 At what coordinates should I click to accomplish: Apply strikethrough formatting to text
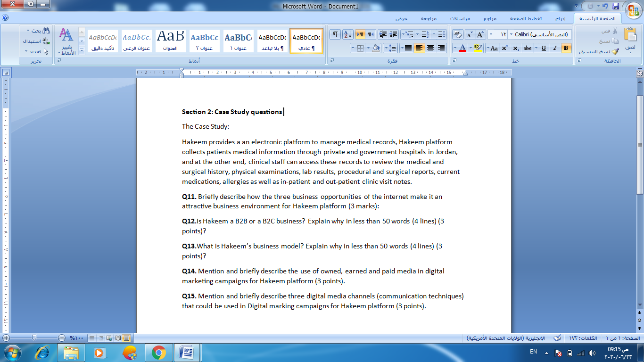528,48
